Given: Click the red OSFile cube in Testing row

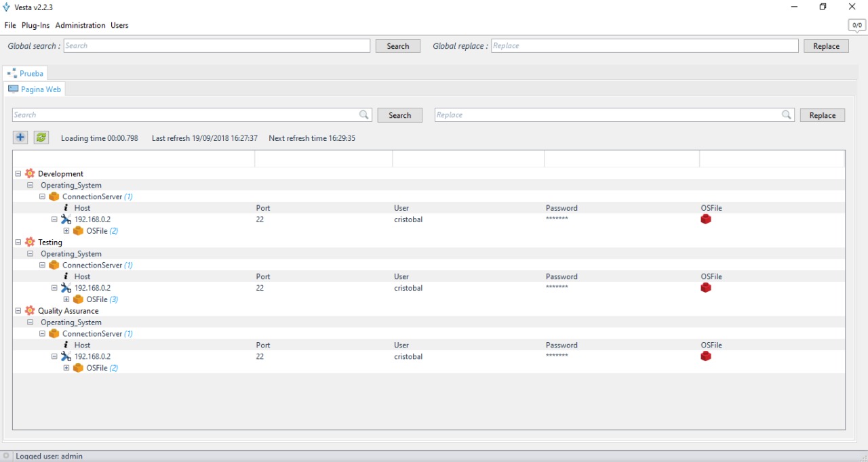Looking at the screenshot, I should click(706, 288).
